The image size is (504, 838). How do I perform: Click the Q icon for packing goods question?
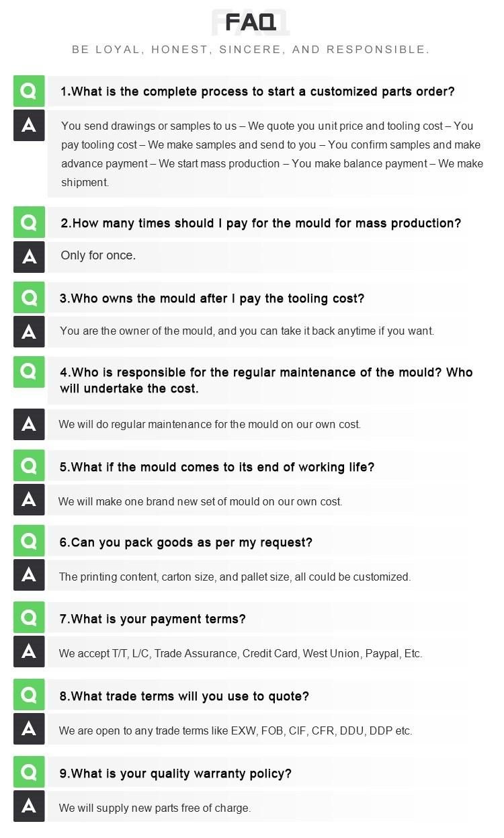coord(29,541)
